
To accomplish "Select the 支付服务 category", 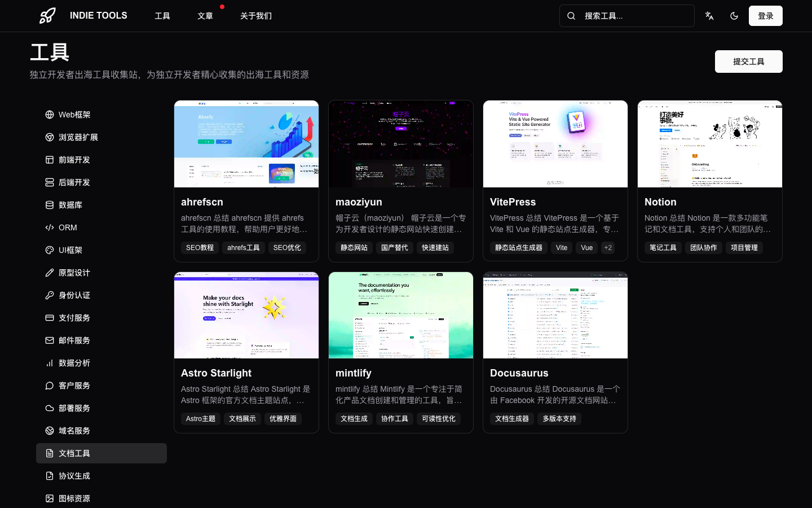I will click(x=101, y=318).
